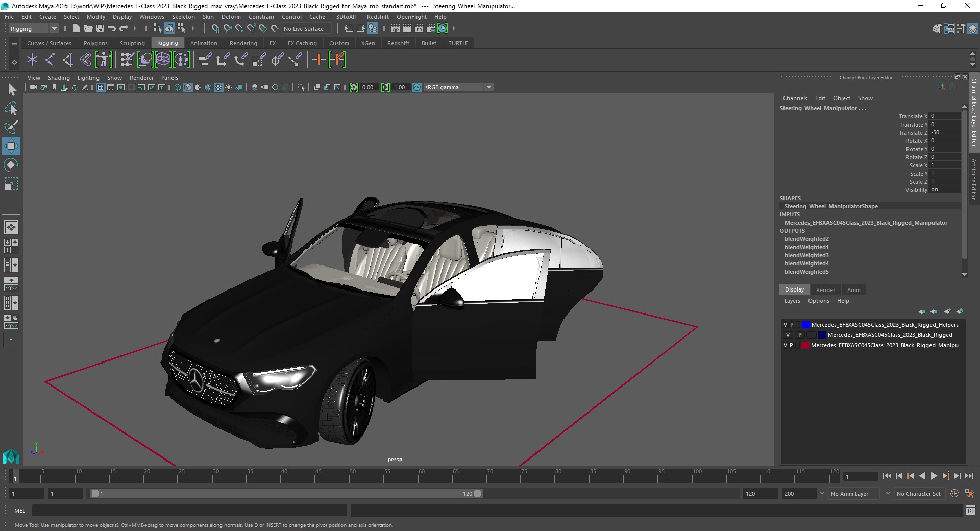Viewport: 980px width, 531px height.
Task: Click the Create Joint shelf icon
Action: point(50,60)
